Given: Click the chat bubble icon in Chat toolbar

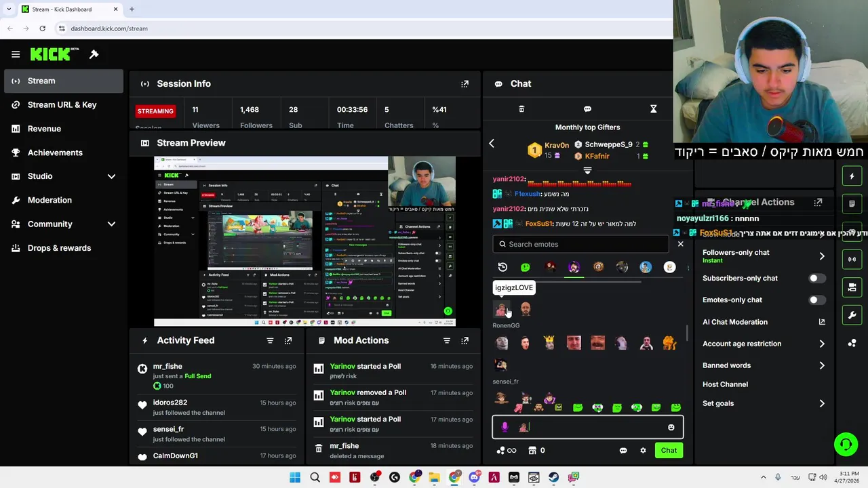Looking at the screenshot, I should (587, 109).
